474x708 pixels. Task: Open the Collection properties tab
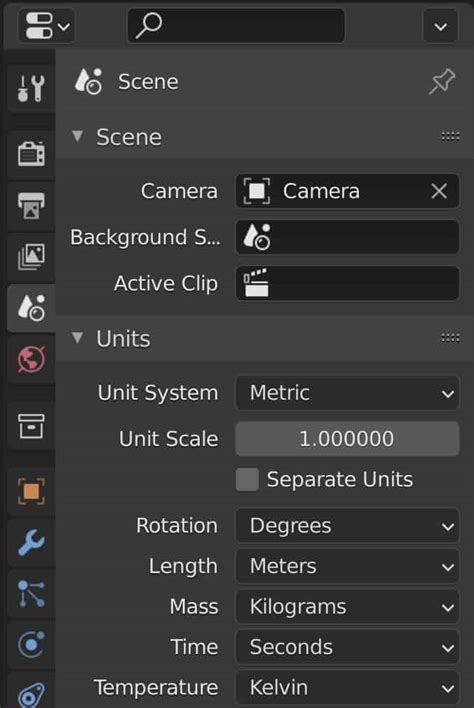click(x=31, y=426)
